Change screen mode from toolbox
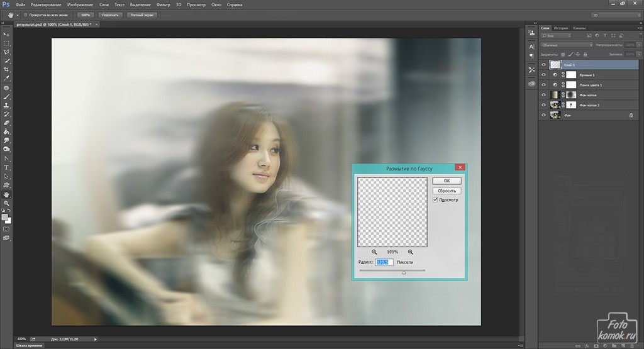 click(6, 238)
